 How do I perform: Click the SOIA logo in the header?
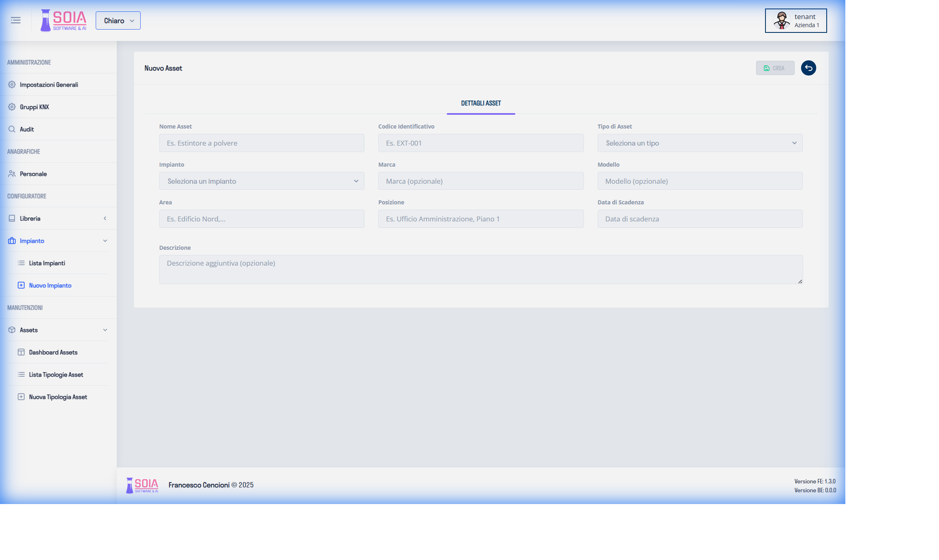[x=63, y=20]
